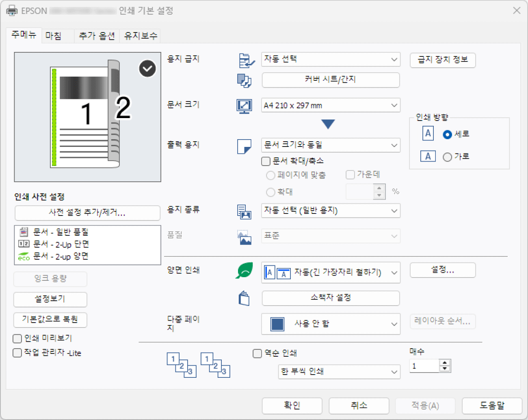Screen dimensions: 528x420
Task: Click the paper source (용지 급지) icon
Action: pyautogui.click(x=246, y=60)
